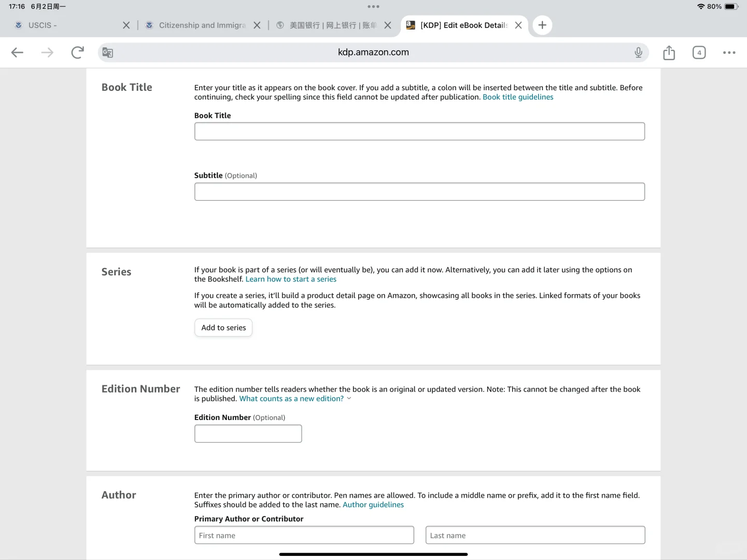
Task: Expand What counts as a new edition
Action: (x=295, y=399)
